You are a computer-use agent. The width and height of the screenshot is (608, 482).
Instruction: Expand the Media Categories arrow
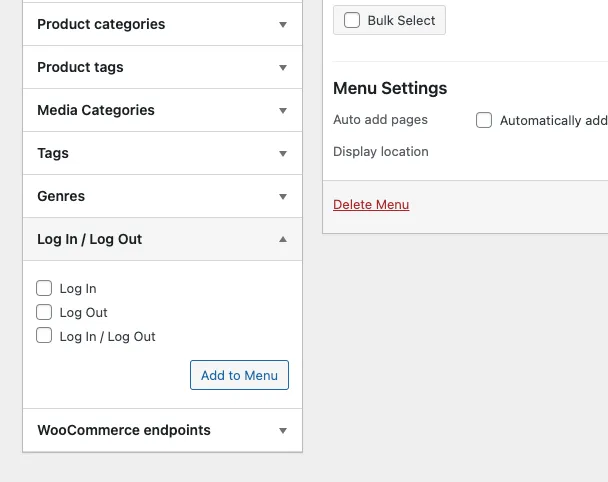(x=283, y=111)
